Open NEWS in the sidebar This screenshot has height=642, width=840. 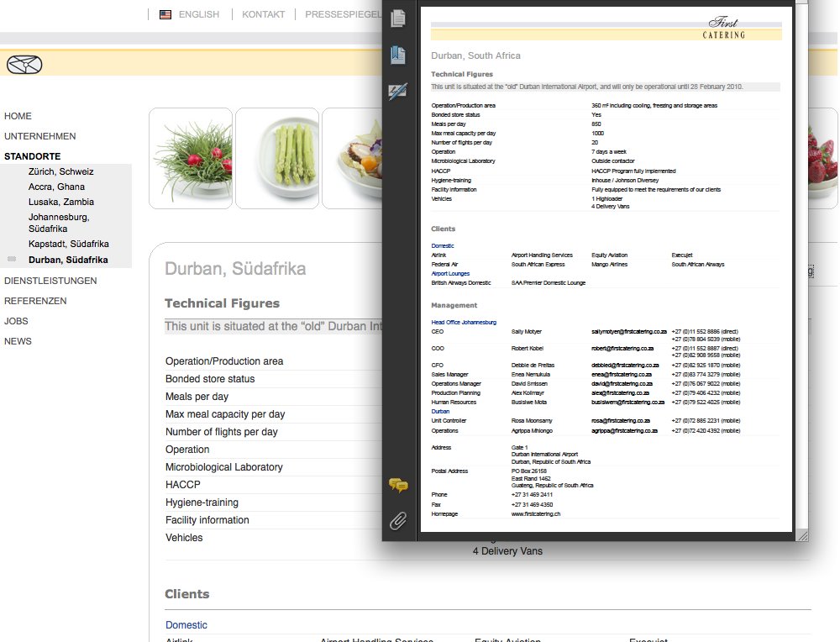pyautogui.click(x=18, y=341)
